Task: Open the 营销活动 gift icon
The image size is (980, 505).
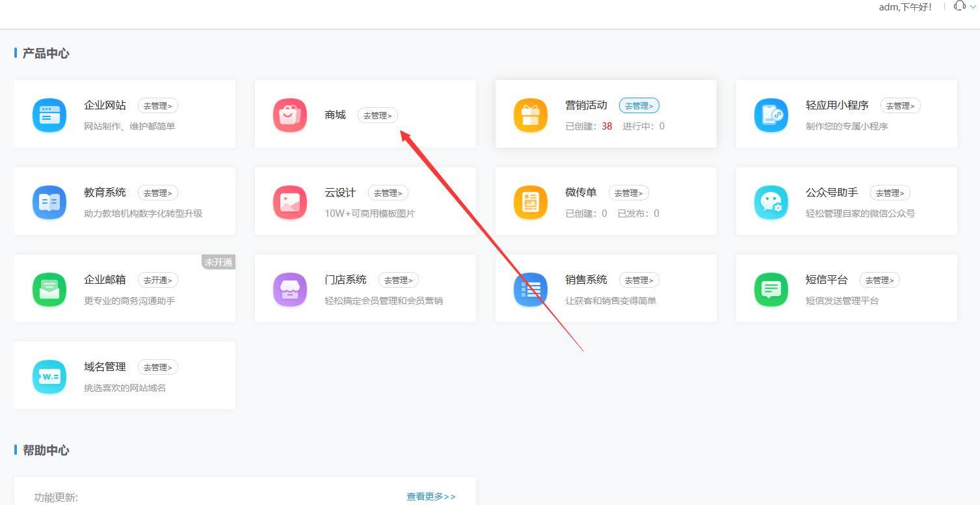Action: click(531, 115)
